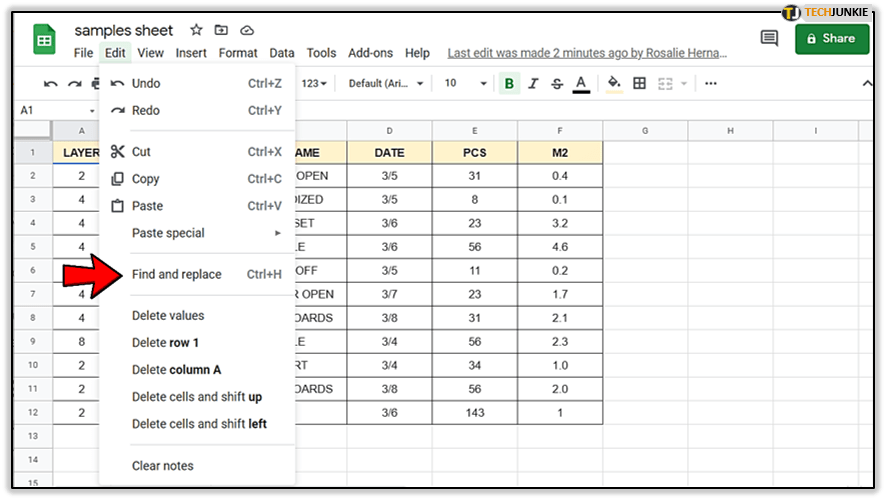This screenshot has width=886, height=500.
Task: Choose Delete row 1 menu entry
Action: point(165,343)
